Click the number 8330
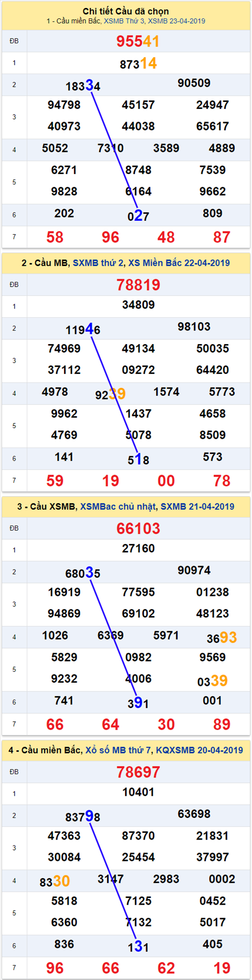252x980 pixels. tap(55, 881)
